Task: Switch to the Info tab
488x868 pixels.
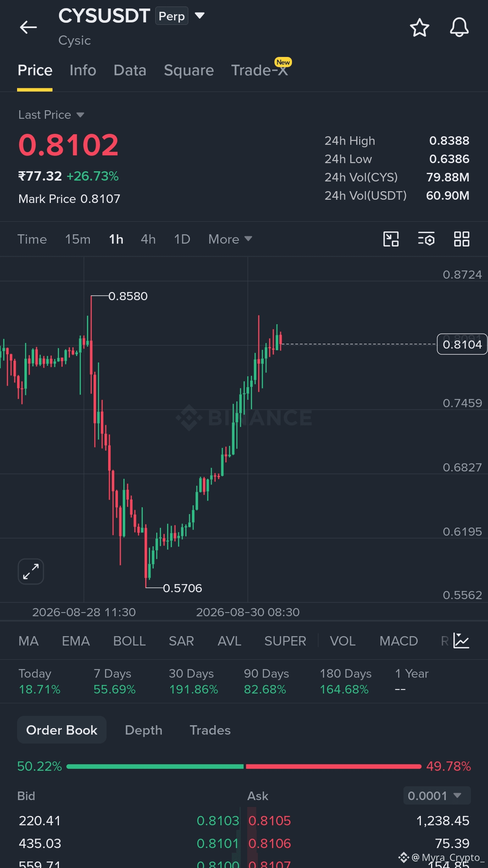Action: click(x=83, y=70)
